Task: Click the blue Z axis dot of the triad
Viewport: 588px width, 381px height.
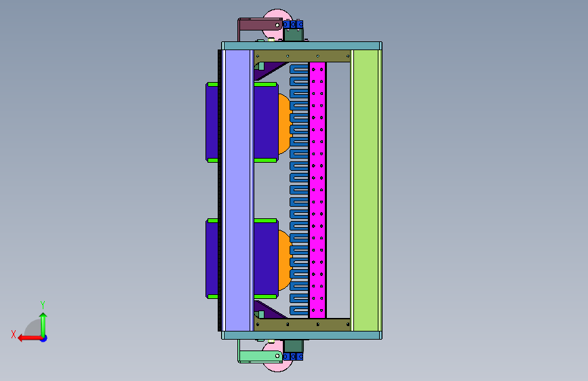Action: (x=44, y=338)
